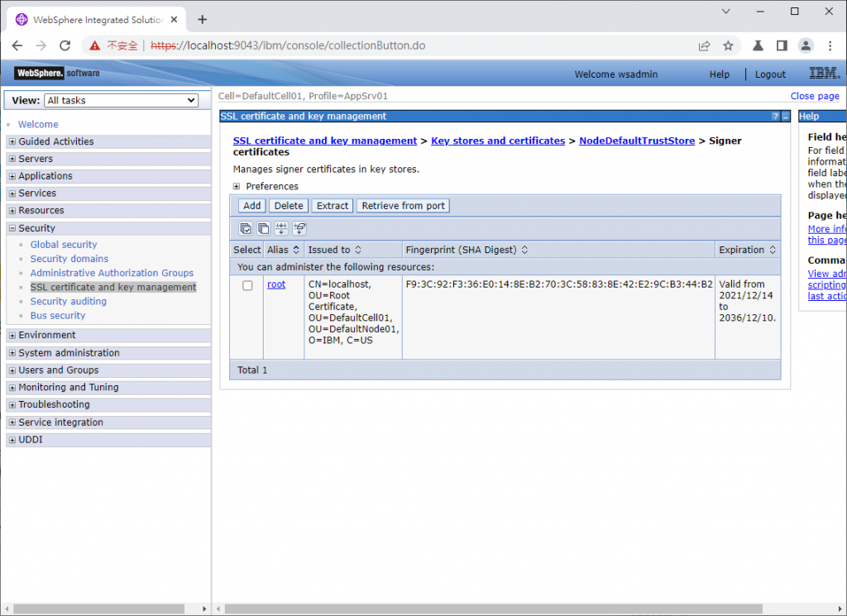The height and width of the screenshot is (616, 847).
Task: Open the Welcome navigation link
Action: pos(38,124)
